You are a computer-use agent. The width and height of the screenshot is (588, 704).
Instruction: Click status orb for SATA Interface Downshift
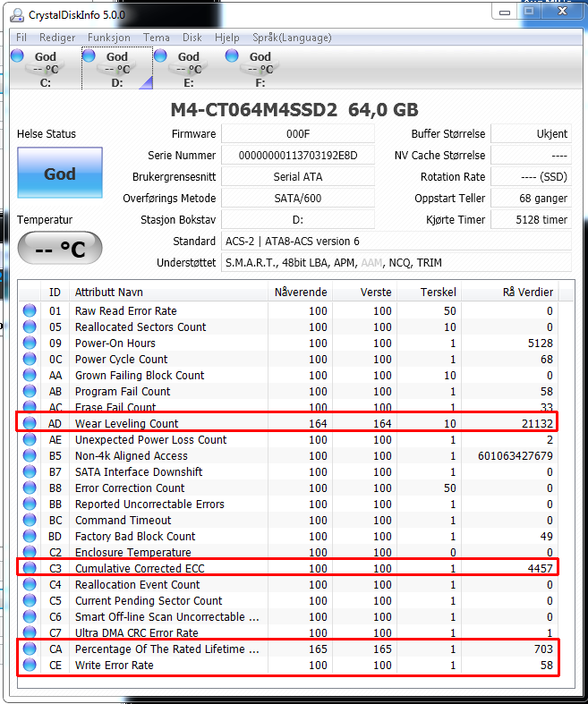point(30,472)
